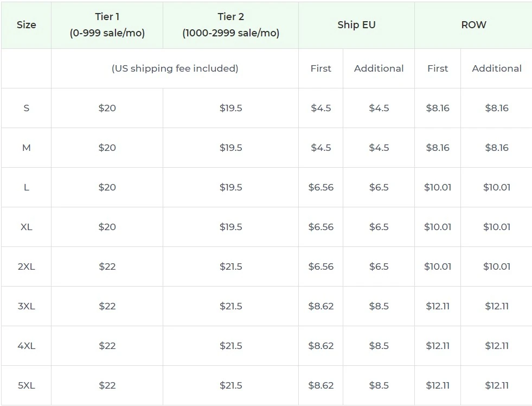
Task: Select Ship EU Additional price for 3XL
Action: tap(379, 306)
